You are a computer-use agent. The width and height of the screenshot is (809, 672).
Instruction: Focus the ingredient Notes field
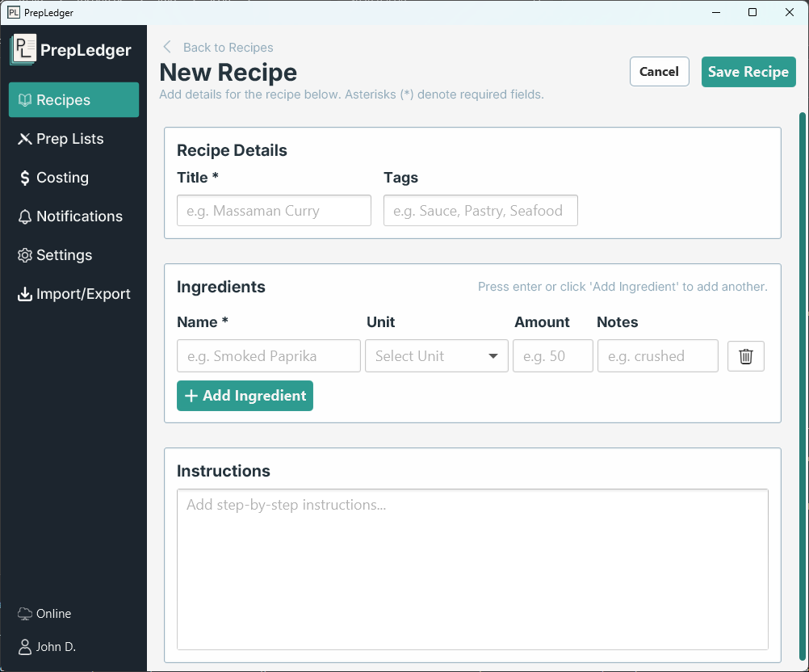[658, 356]
